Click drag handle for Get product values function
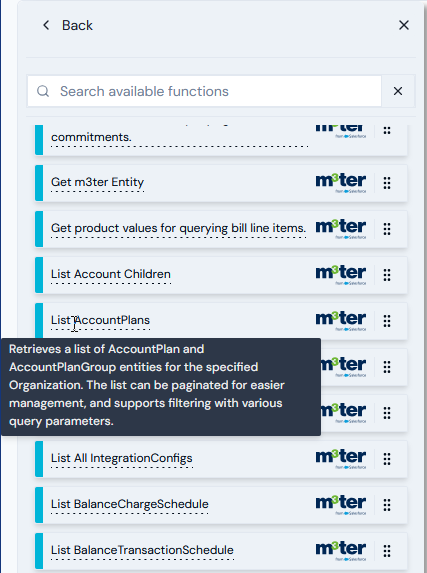Screen dimensions: 427x573 click(x=387, y=229)
